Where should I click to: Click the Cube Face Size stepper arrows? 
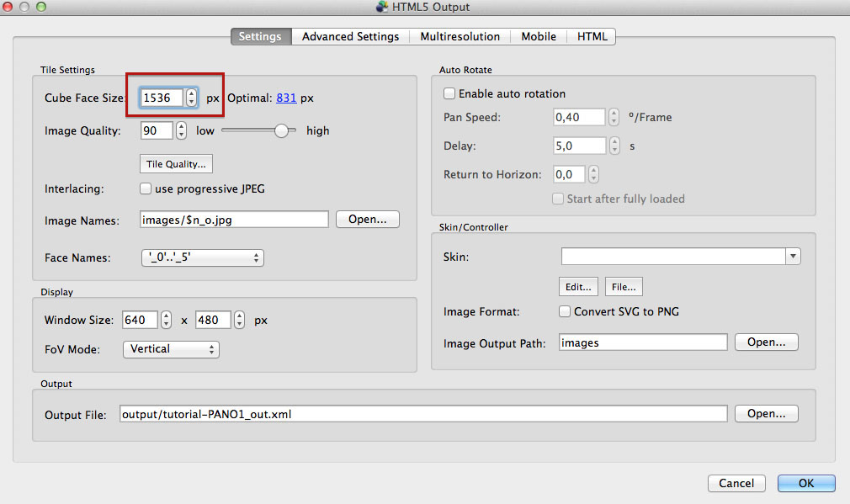pyautogui.click(x=191, y=98)
